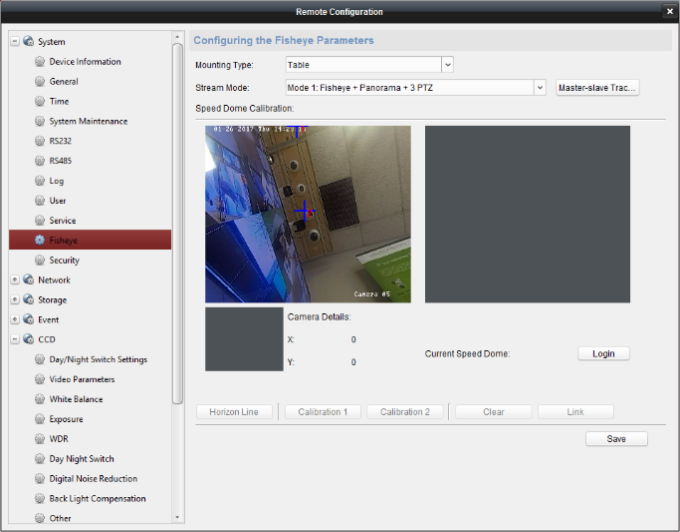
Task: Expand the Event tree node
Action: coord(15,320)
